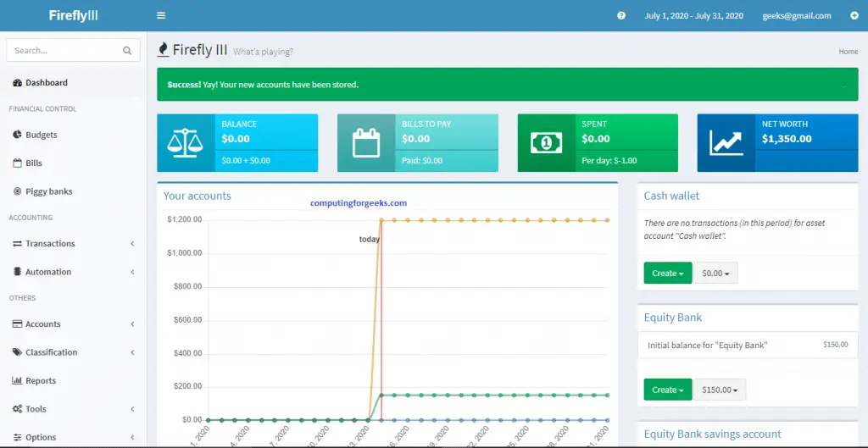Click the Automation microchip icon
The width and height of the screenshot is (868, 448).
pyautogui.click(x=17, y=272)
